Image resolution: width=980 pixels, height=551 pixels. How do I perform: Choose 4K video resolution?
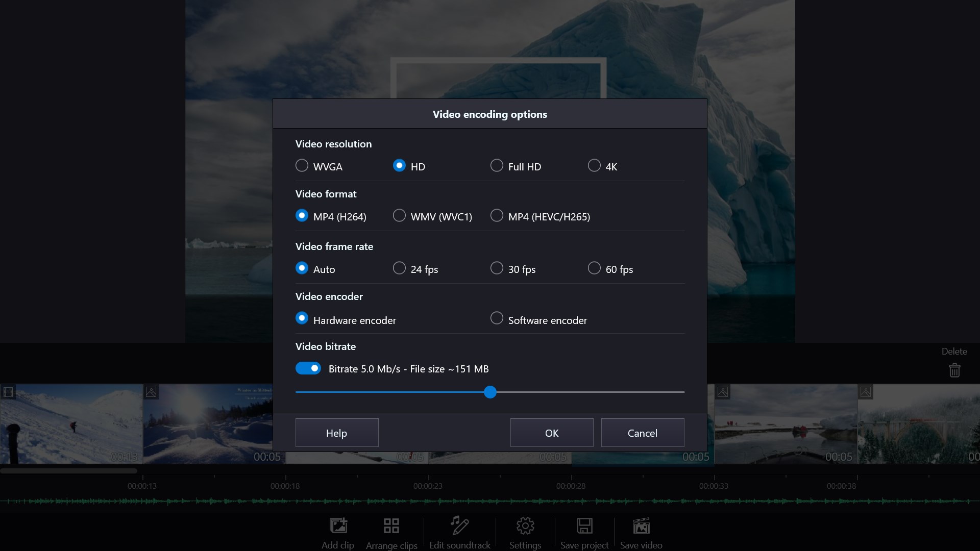point(594,165)
